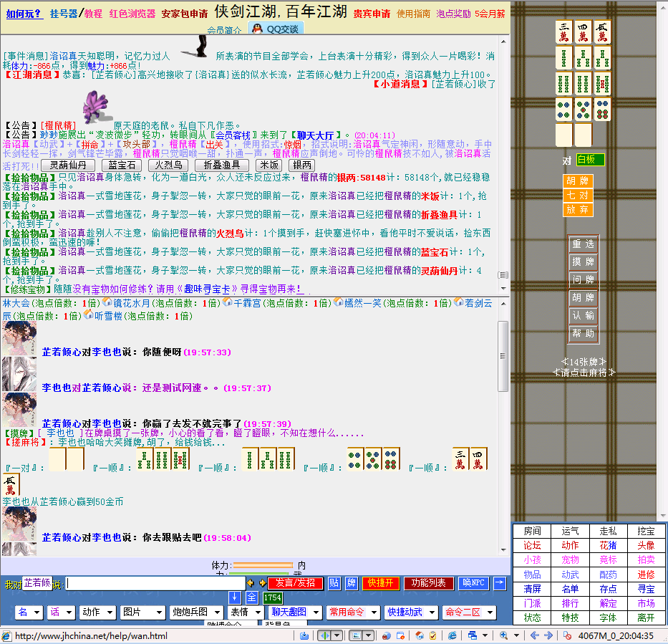Click the orange 胡牌 button
Screen dimensions: 668x644
tap(578, 181)
